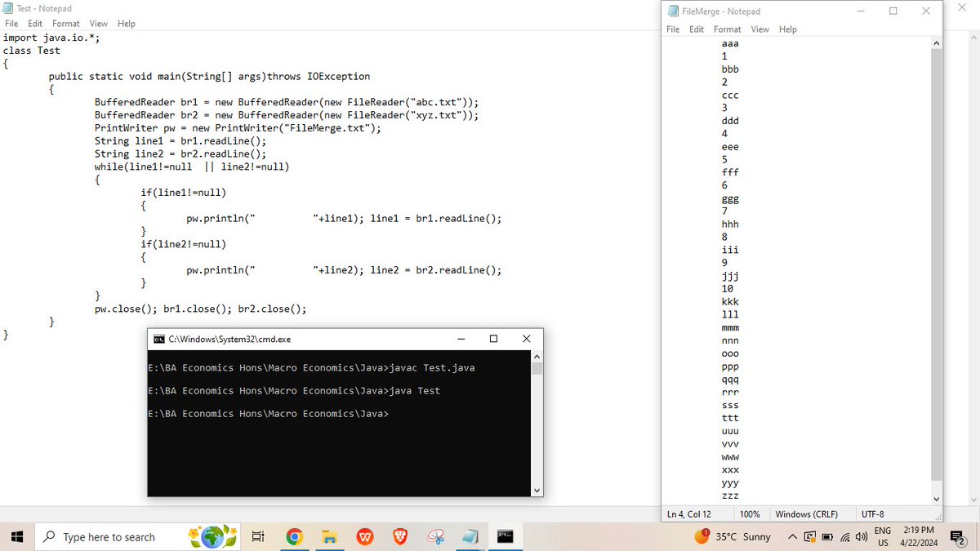Screen dimensions: 980x551
Task: Open Format menu in FileMerge Notepad
Action: point(728,29)
